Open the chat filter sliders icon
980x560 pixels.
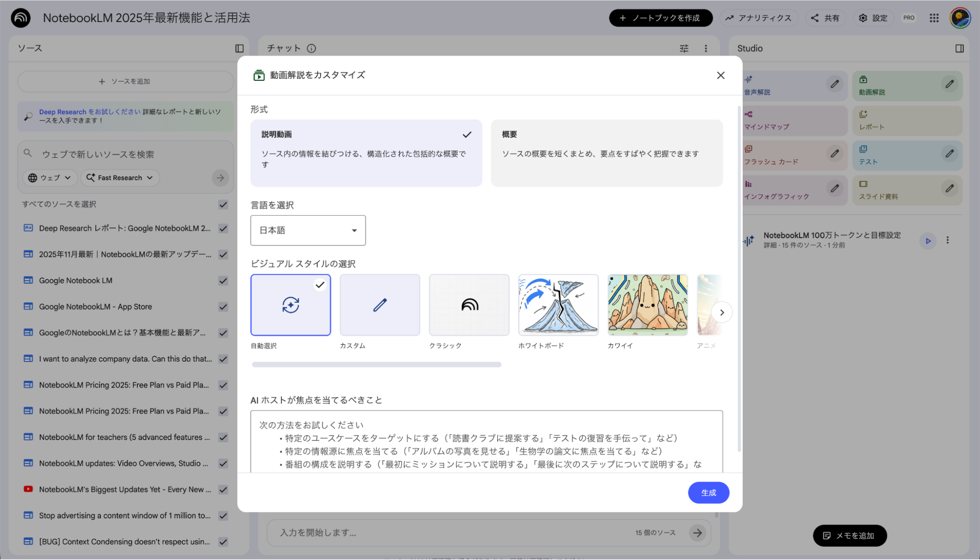pos(683,48)
